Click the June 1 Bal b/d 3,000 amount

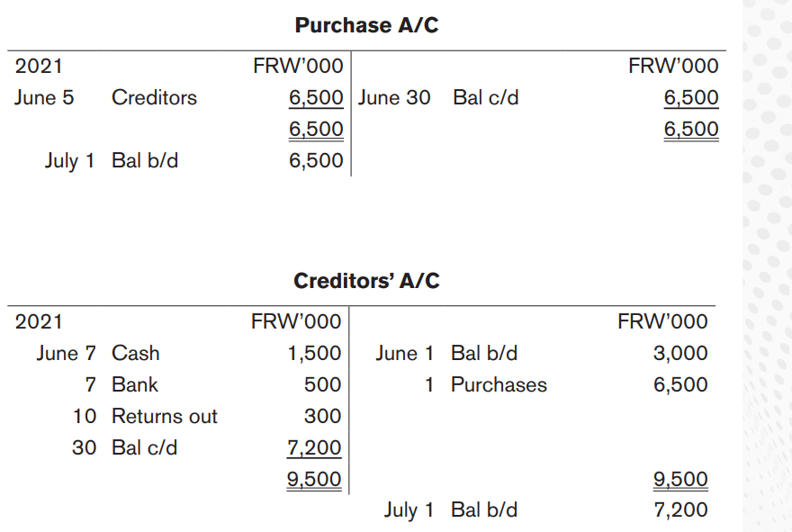pos(680,353)
